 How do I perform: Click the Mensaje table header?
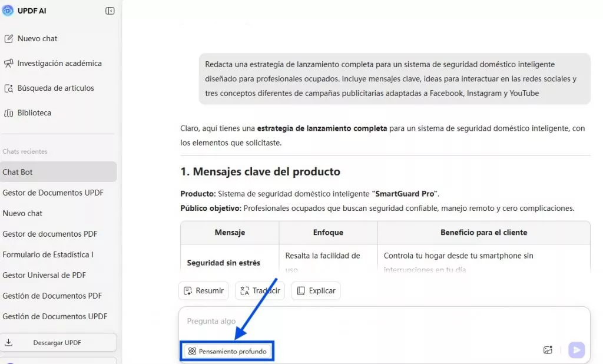[x=230, y=233]
